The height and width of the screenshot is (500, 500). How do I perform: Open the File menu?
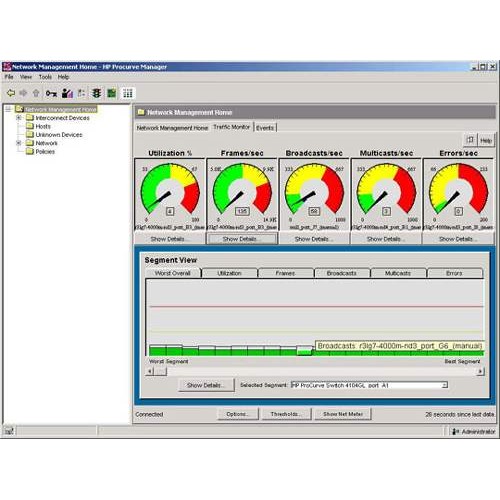9,77
